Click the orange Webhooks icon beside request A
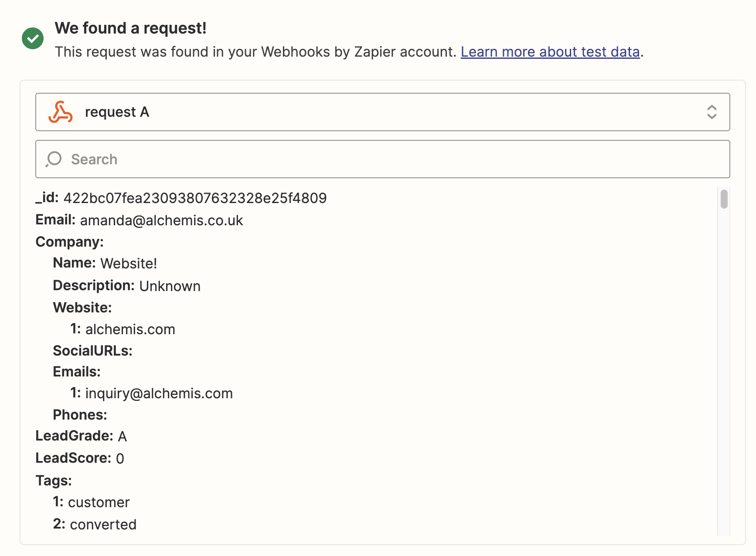 coord(61,112)
